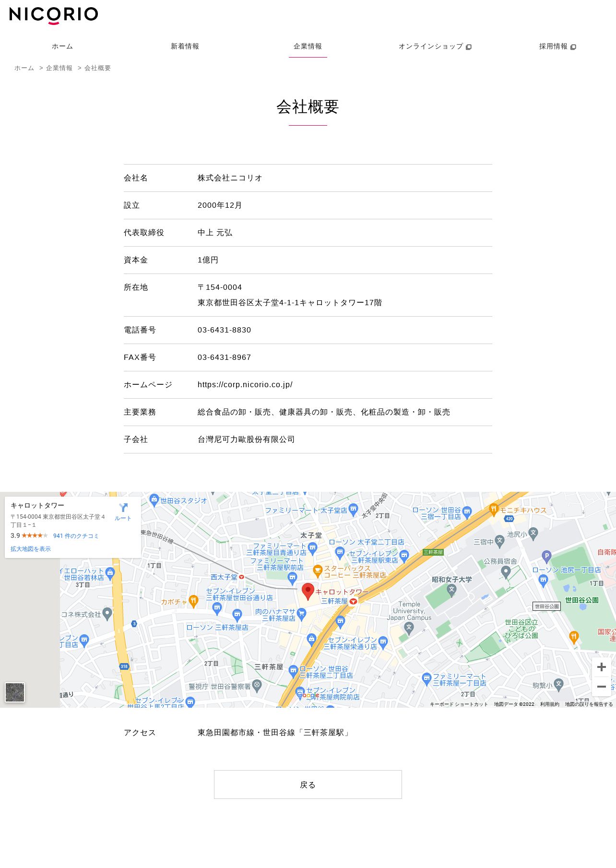Open the ホーム menu item
This screenshot has width=616, height=868.
click(62, 47)
